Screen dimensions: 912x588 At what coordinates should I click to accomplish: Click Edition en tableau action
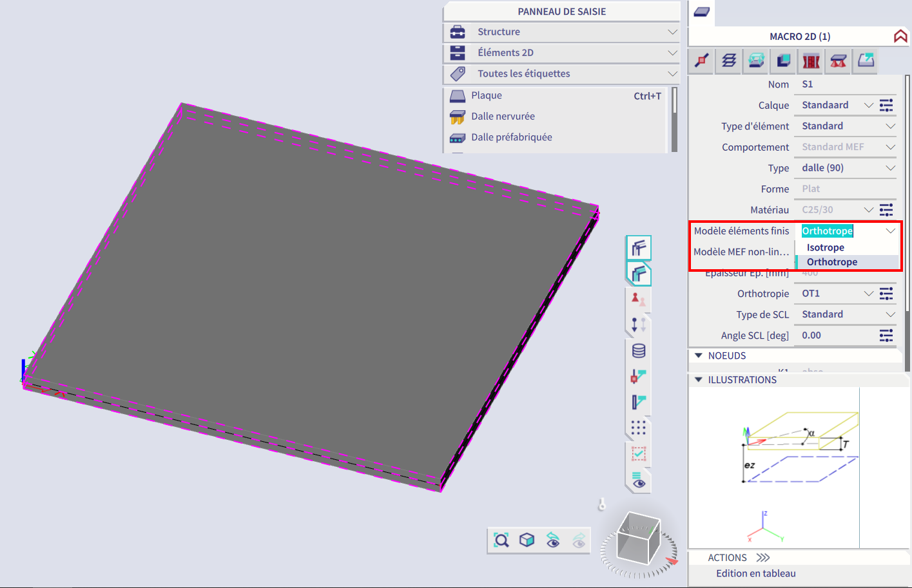click(755, 573)
